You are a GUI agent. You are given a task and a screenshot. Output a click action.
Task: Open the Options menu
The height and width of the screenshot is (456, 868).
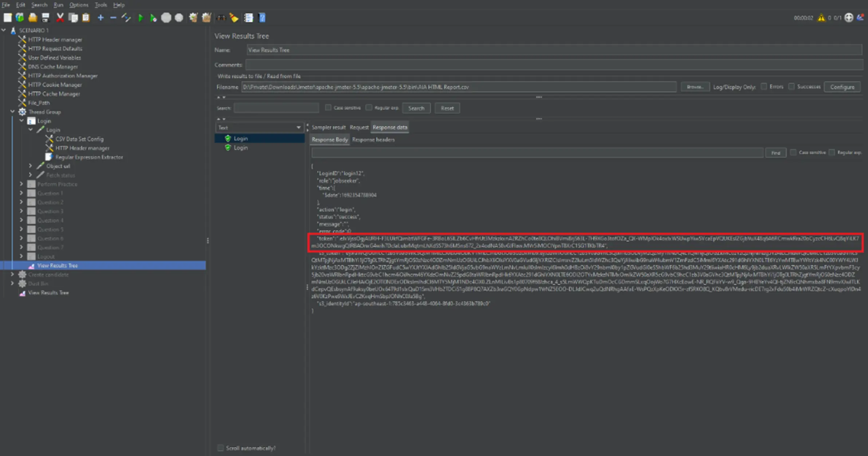pos(79,5)
